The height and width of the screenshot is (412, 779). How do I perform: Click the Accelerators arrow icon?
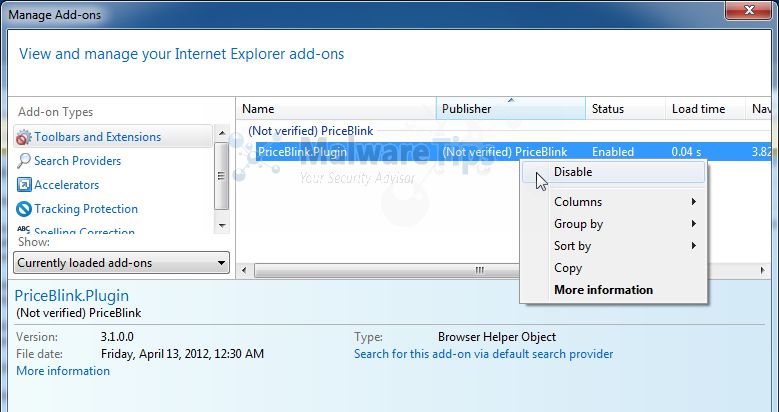23,185
